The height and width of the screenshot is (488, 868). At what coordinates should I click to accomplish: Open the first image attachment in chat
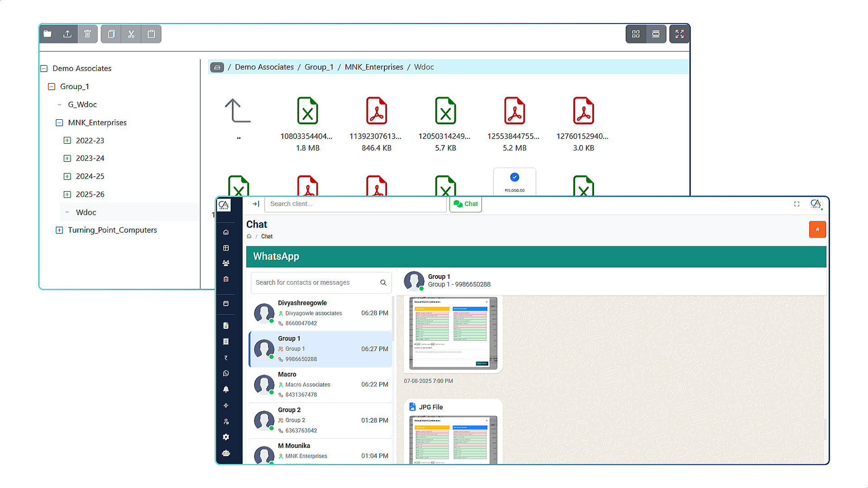[x=453, y=333]
